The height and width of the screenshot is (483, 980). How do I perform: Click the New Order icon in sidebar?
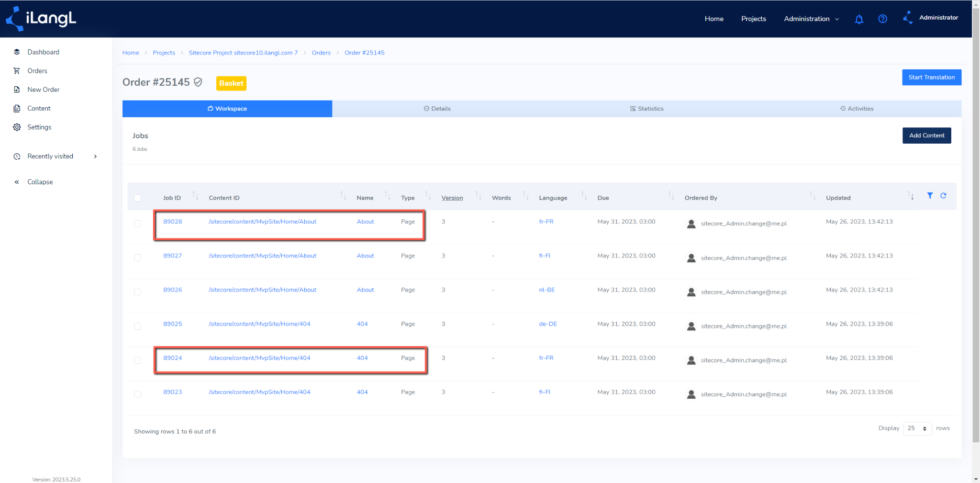[x=17, y=90]
